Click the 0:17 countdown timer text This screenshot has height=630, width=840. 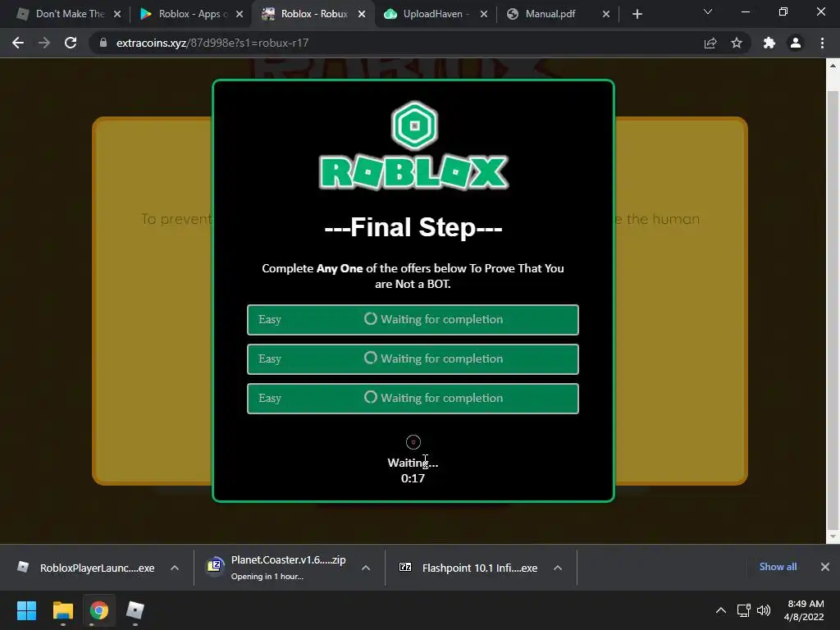[413, 478]
